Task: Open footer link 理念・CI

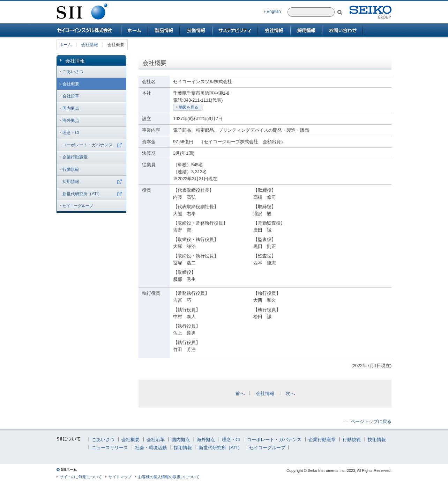Action: pos(231,440)
